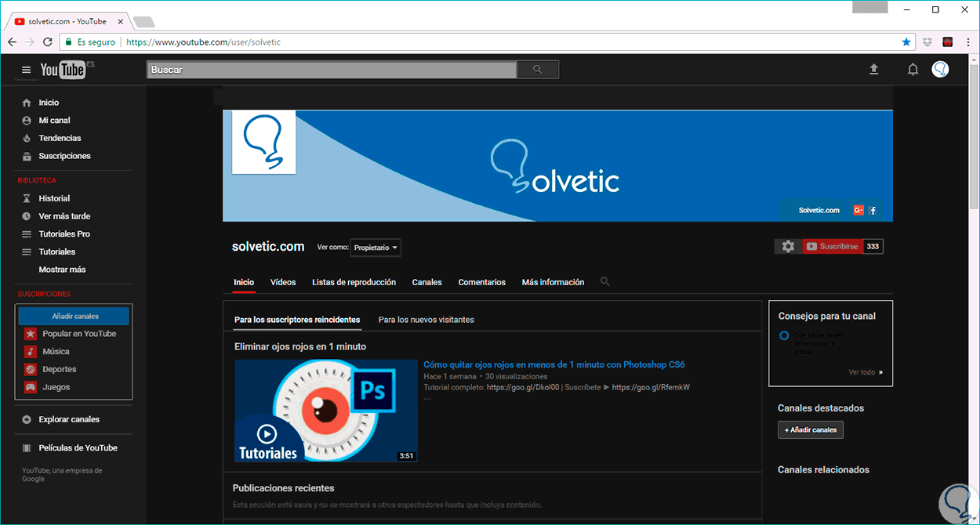Go back in the browser
The image size is (980, 525).
[x=13, y=42]
